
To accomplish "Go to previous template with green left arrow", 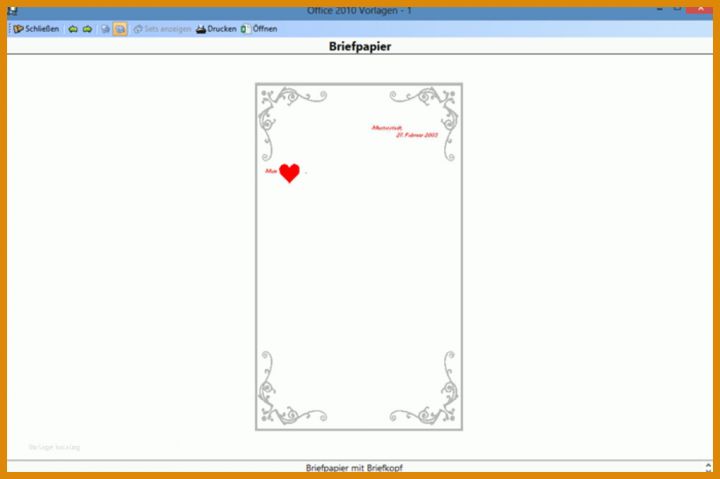I will point(73,29).
